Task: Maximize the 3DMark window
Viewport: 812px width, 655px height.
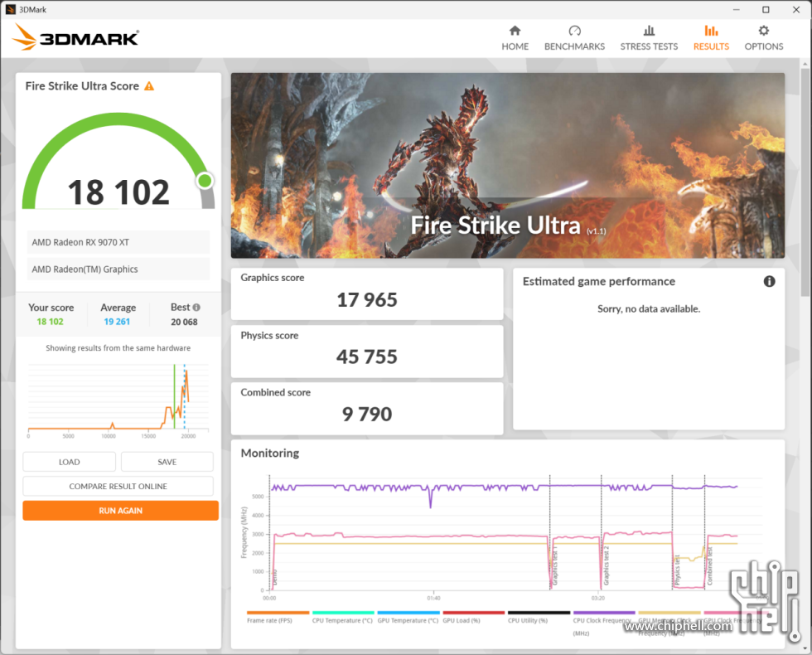Action: point(766,9)
